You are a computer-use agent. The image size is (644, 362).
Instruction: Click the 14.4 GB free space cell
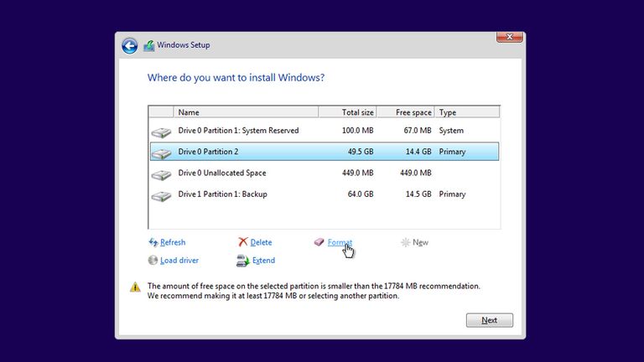[418, 152]
